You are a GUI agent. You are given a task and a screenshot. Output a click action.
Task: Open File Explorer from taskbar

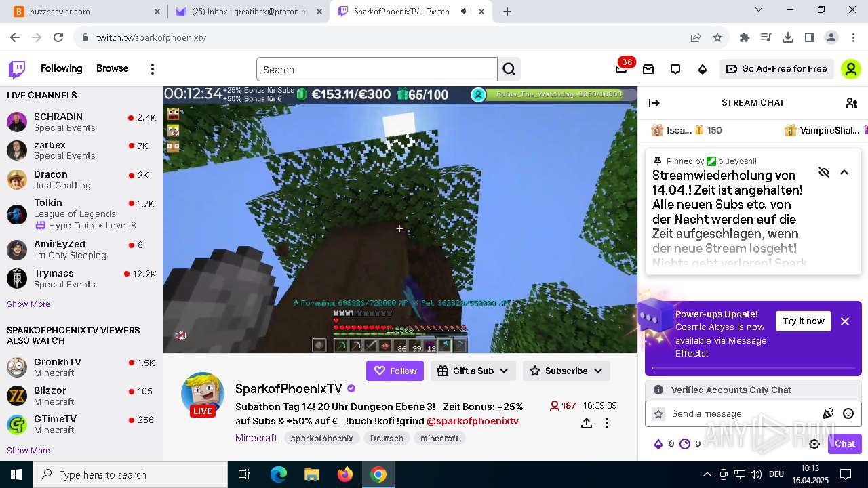point(312,474)
